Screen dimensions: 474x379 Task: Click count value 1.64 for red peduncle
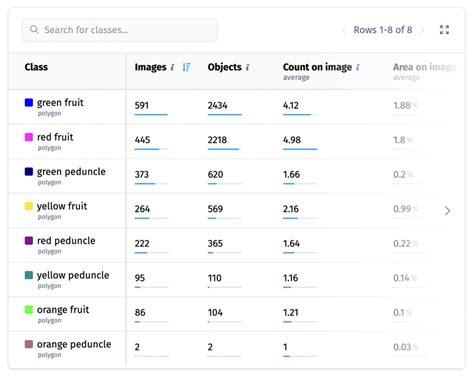291,243
